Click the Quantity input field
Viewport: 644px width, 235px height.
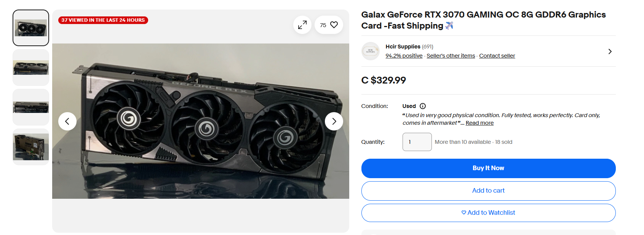417,142
